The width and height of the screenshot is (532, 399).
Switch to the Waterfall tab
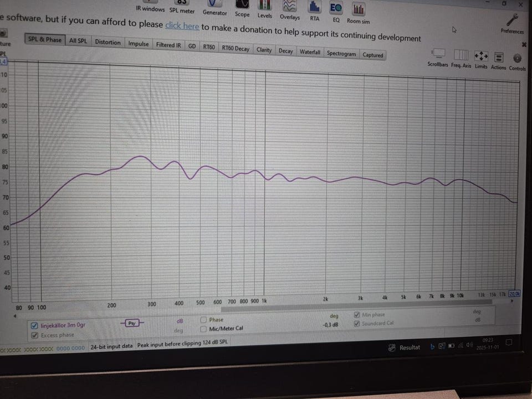[x=310, y=52]
